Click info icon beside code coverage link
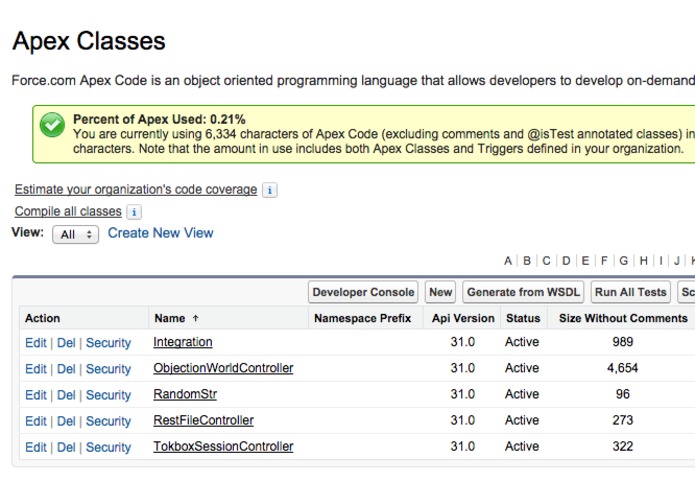The width and height of the screenshot is (695, 494). click(x=270, y=190)
